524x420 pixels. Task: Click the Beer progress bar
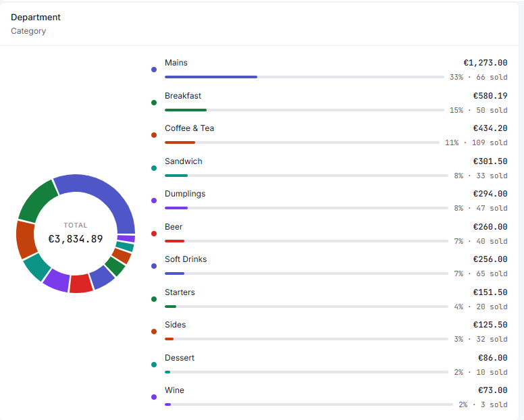click(307, 241)
